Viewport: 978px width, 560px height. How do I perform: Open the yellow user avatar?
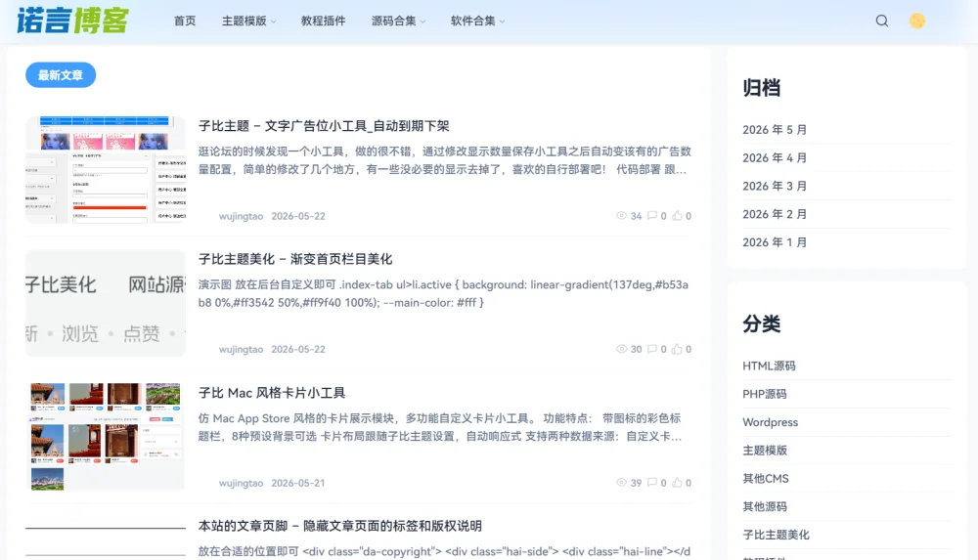click(x=917, y=21)
